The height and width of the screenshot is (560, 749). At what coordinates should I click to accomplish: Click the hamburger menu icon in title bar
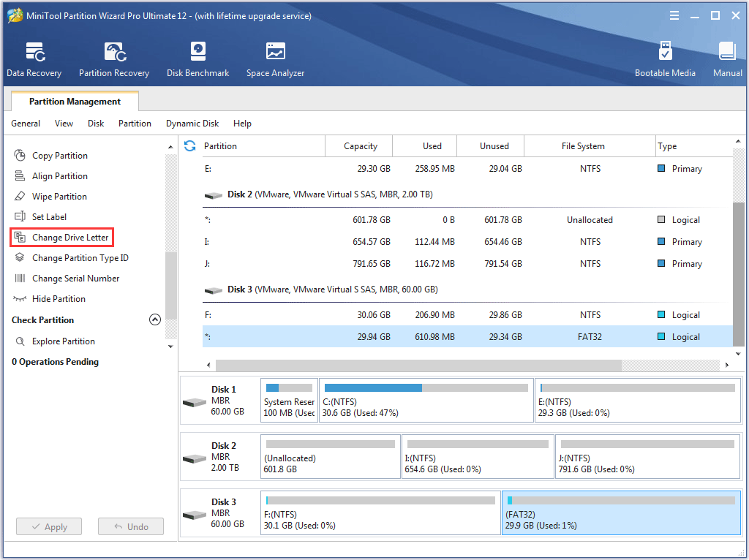674,16
